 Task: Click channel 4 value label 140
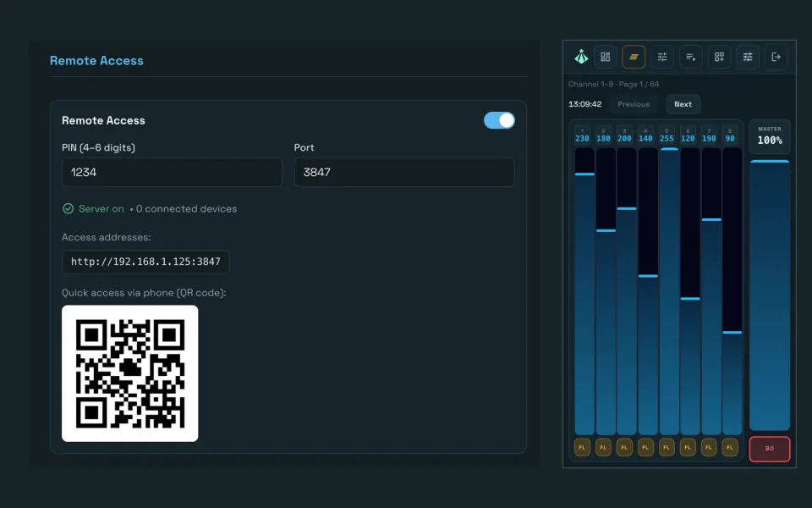(x=645, y=138)
